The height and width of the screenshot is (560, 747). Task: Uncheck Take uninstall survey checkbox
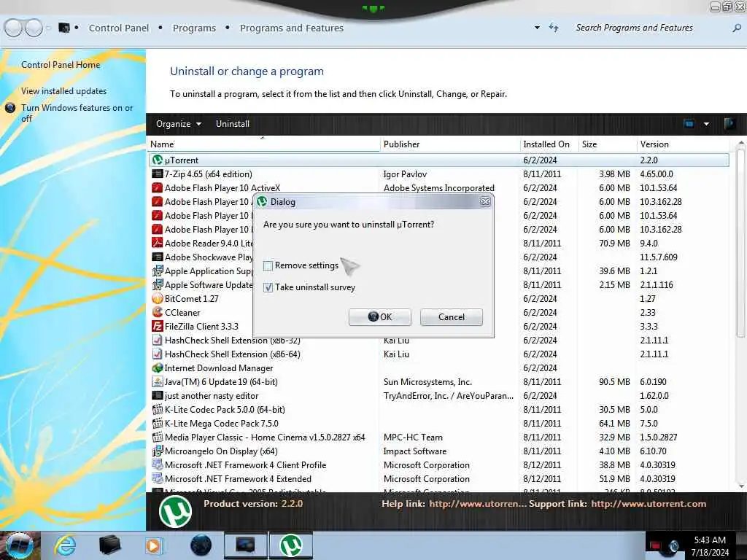[268, 287]
